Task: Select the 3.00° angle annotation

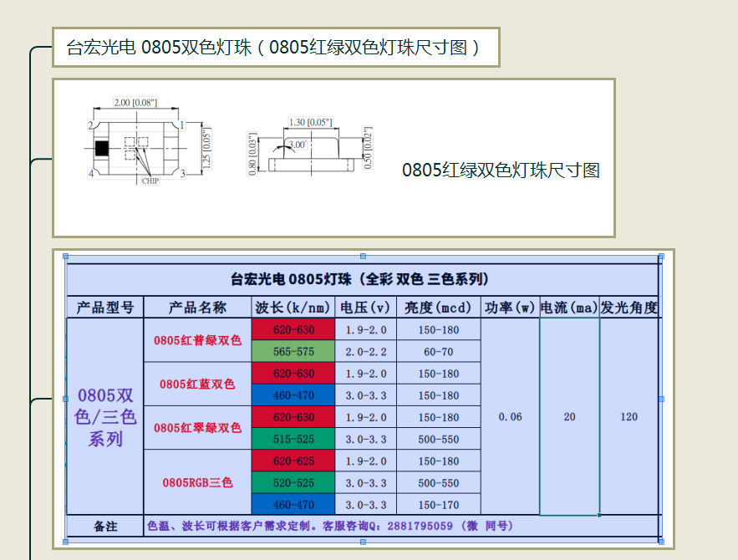Action: tap(296, 144)
